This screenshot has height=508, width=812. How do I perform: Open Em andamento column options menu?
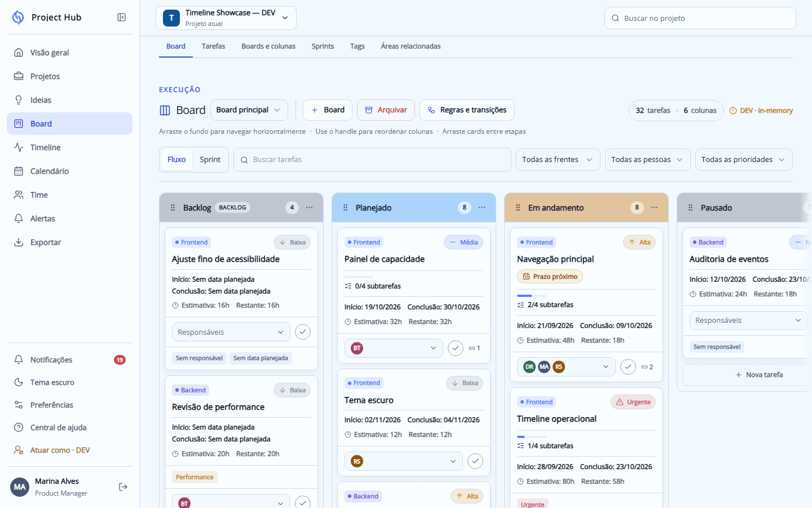pos(655,208)
